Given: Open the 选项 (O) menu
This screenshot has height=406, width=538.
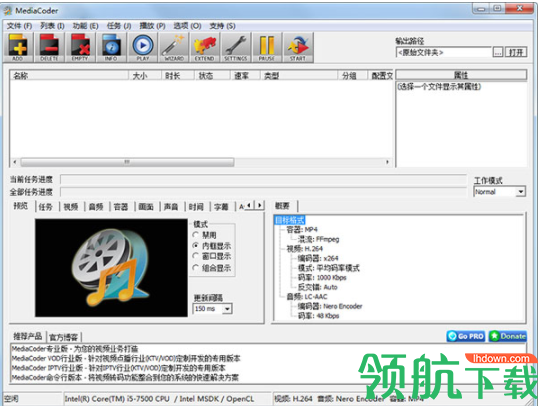Looking at the screenshot, I should 187,26.
